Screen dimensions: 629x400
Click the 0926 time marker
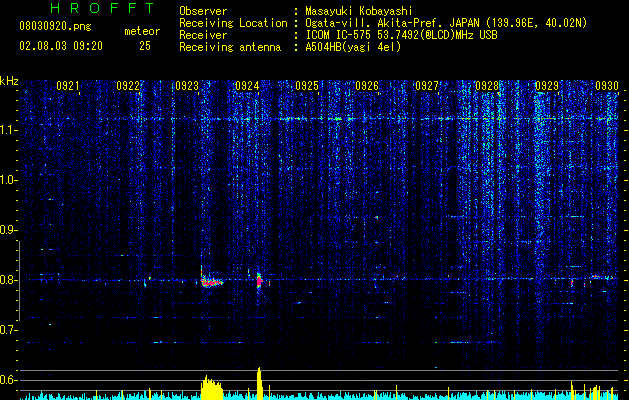point(367,86)
